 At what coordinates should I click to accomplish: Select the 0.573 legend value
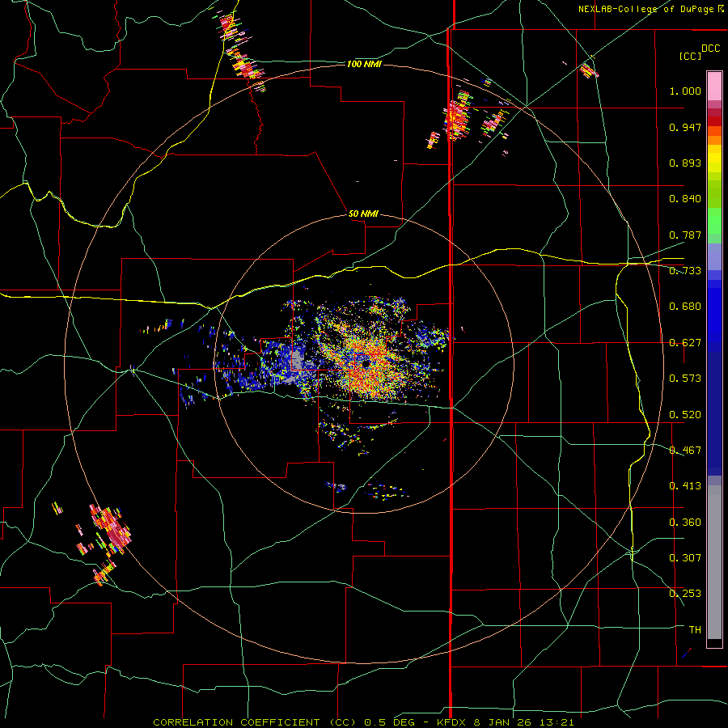point(685,379)
